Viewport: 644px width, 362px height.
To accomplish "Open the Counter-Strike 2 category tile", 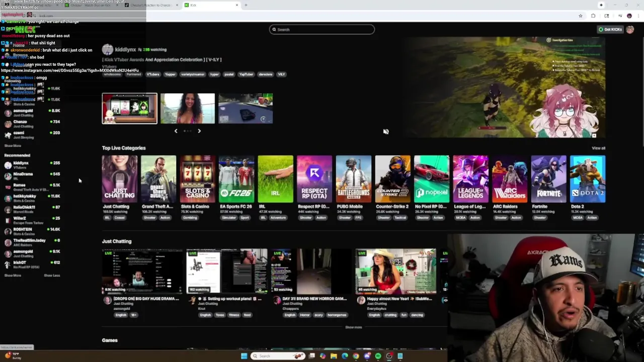I will 392,179.
